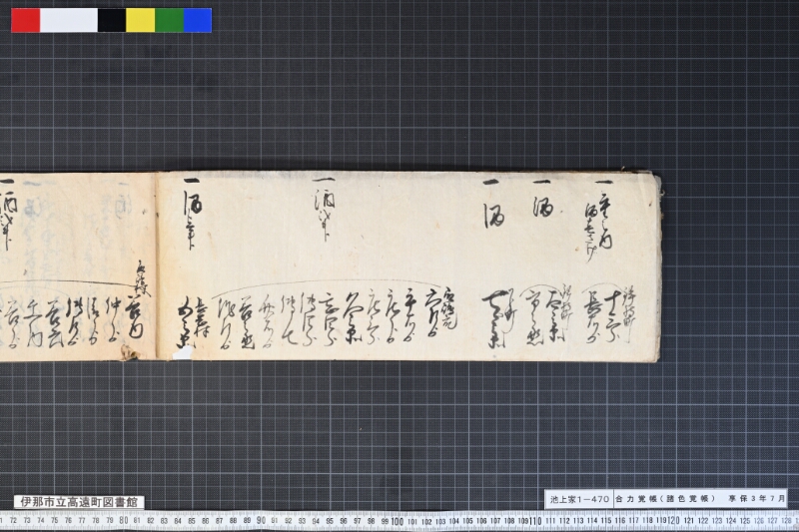Viewport: 799px width, 532px height.
Task: Click the red swatch on the color chart
Action: point(26,20)
